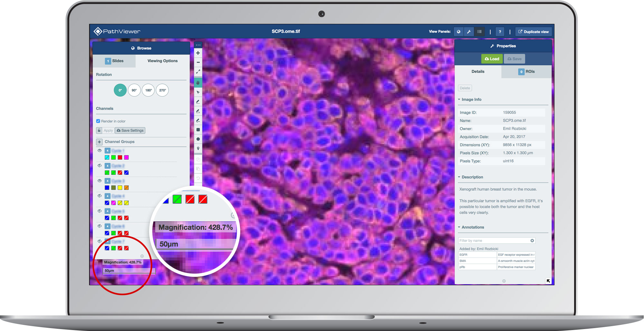Toggle the Browse panel globe icon

pos(459,32)
